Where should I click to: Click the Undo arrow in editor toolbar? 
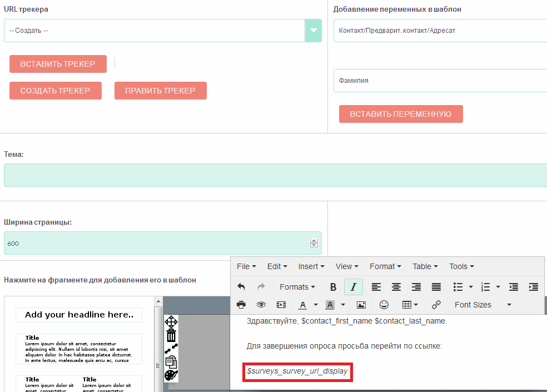tap(241, 287)
